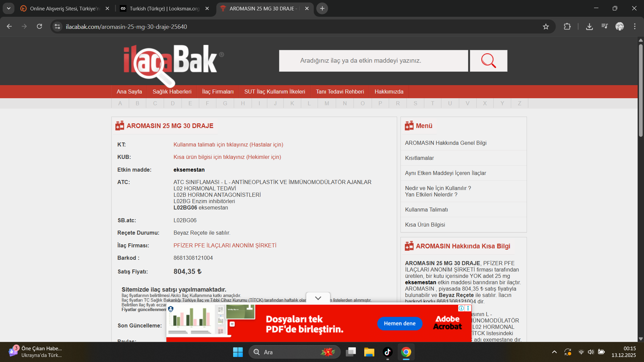Open the browser extensions puzzle icon
This screenshot has width=644, height=362.
[567, 26]
